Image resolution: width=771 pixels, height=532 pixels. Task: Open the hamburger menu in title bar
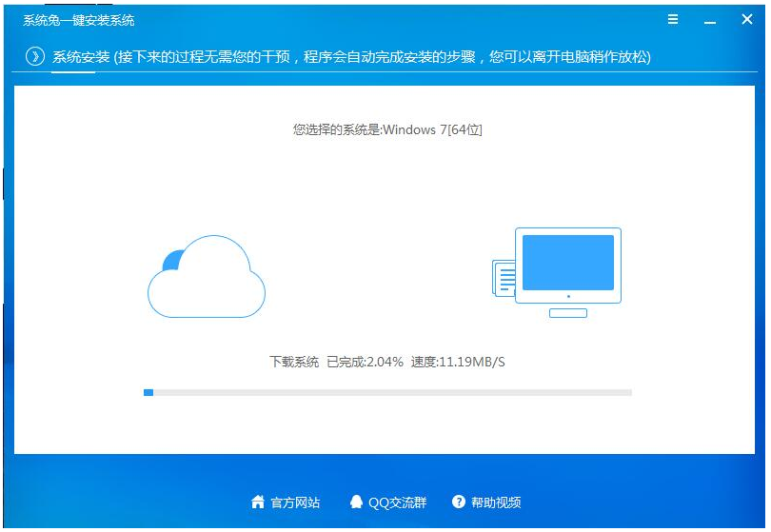click(673, 19)
